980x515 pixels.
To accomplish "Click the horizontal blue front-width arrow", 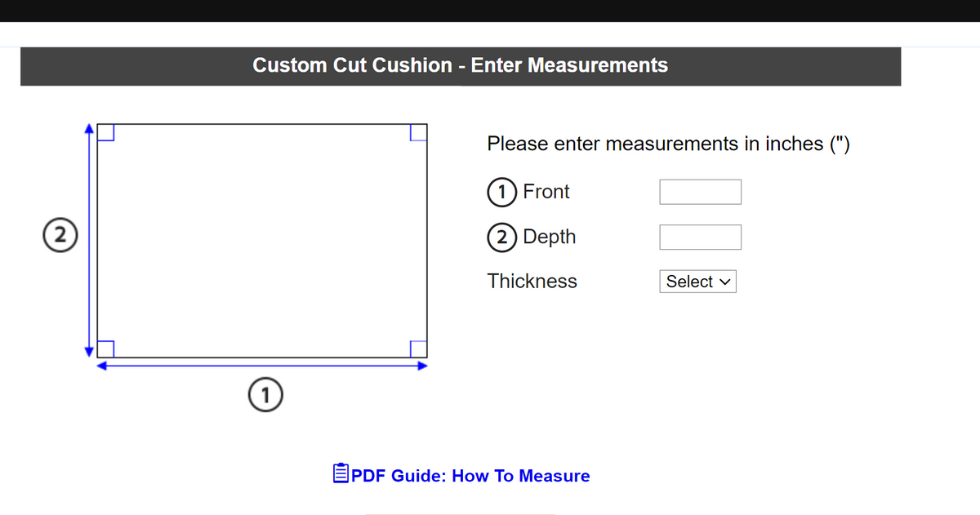I will (x=261, y=366).
